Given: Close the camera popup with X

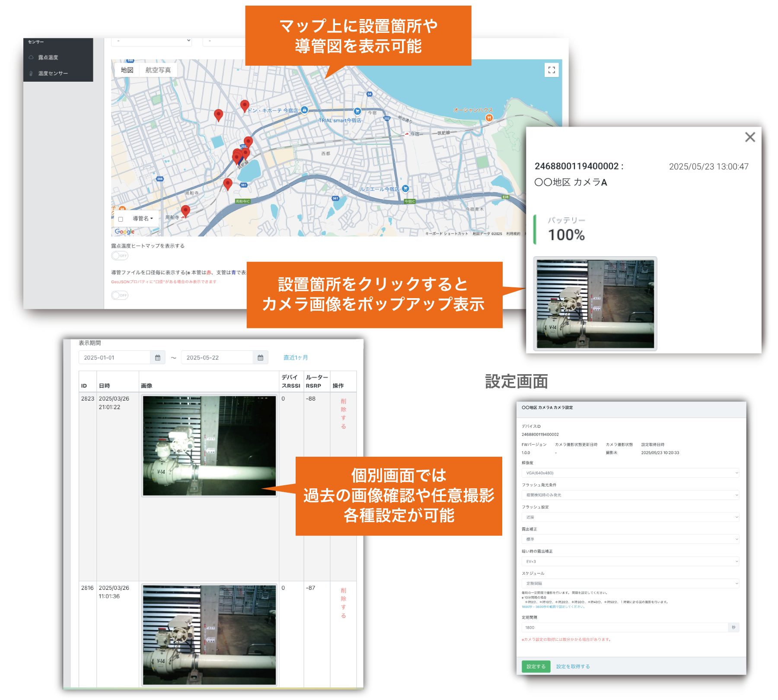Looking at the screenshot, I should 750,137.
